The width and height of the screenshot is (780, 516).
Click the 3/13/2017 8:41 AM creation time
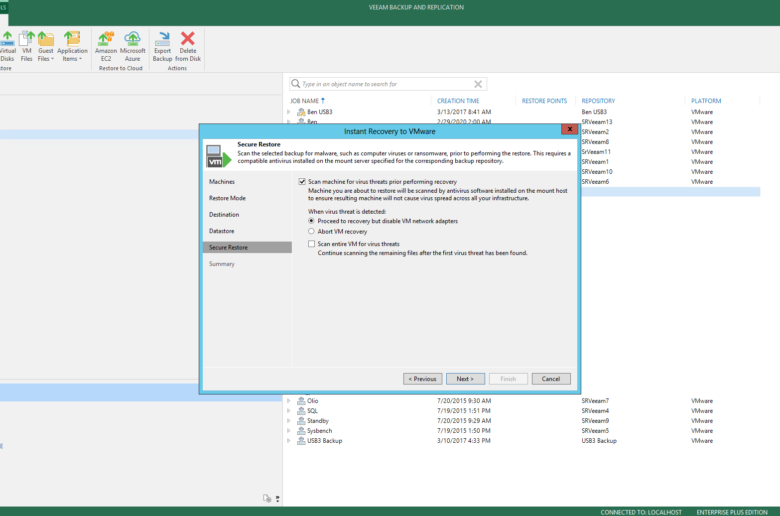[x=464, y=112]
